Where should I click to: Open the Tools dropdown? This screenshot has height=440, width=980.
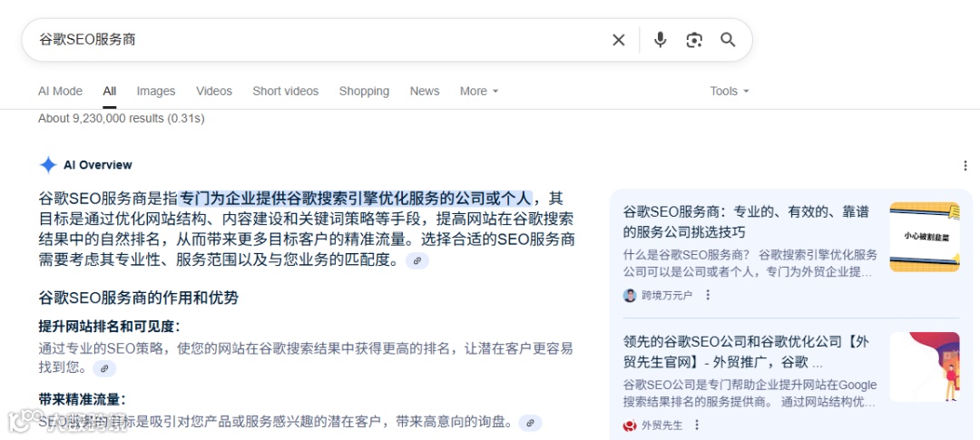tap(729, 92)
